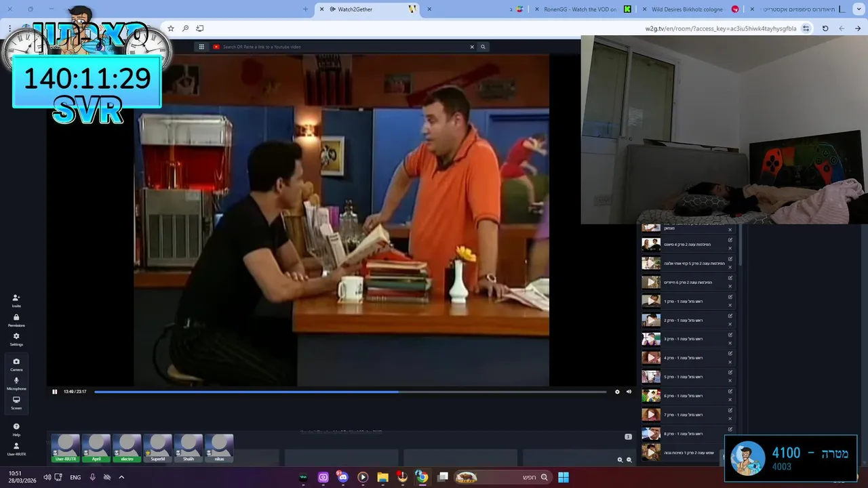This screenshot has width=868, height=488.
Task: Open the chat counter badge showing 3
Action: point(628,436)
